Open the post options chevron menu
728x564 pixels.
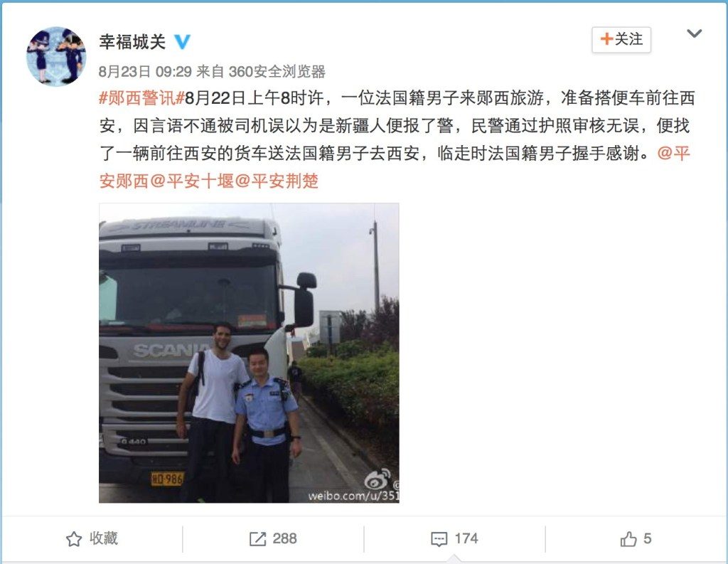point(694,33)
